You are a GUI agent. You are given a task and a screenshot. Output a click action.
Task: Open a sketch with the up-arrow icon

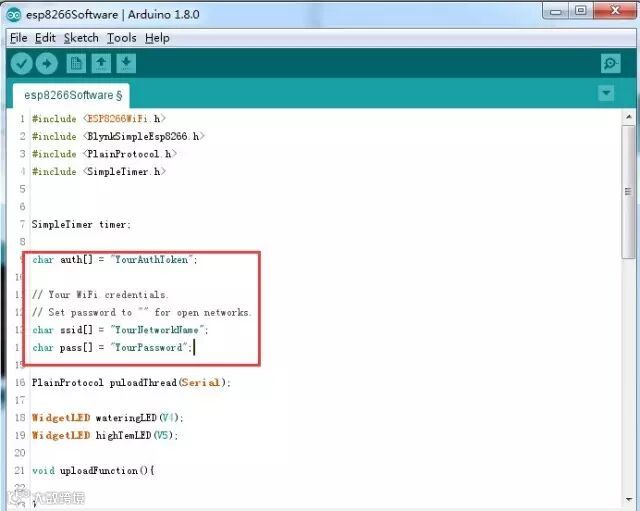click(101, 63)
